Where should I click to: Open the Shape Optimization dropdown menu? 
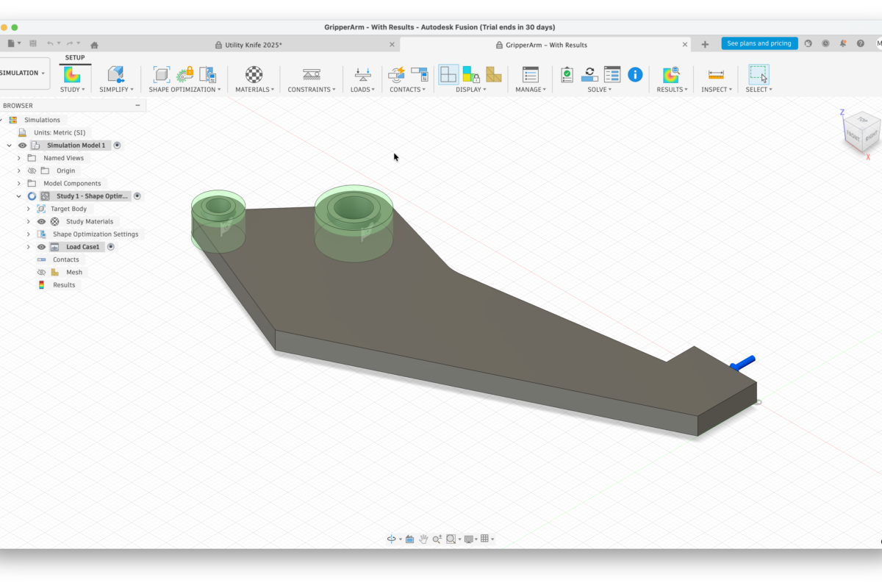pyautogui.click(x=184, y=90)
